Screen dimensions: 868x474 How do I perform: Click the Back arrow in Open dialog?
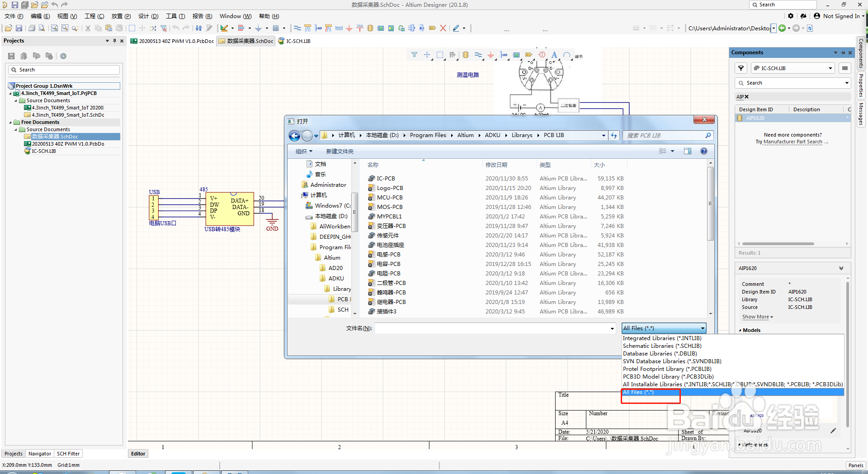[294, 136]
